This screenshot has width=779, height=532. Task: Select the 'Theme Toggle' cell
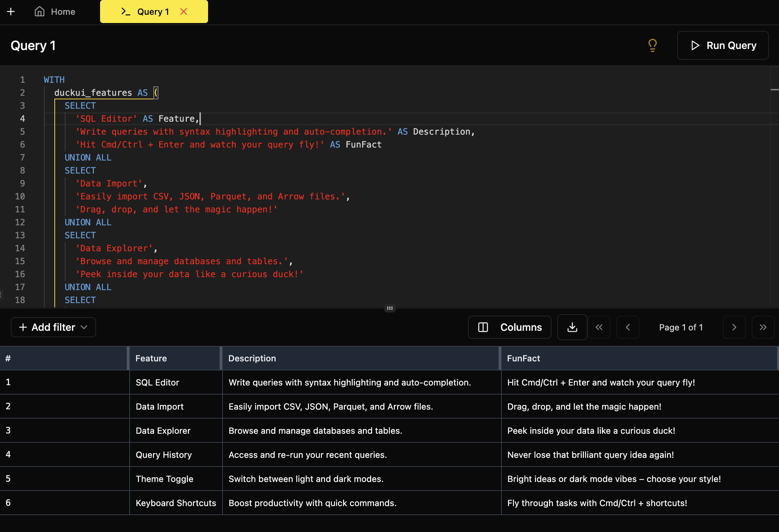coord(176,479)
